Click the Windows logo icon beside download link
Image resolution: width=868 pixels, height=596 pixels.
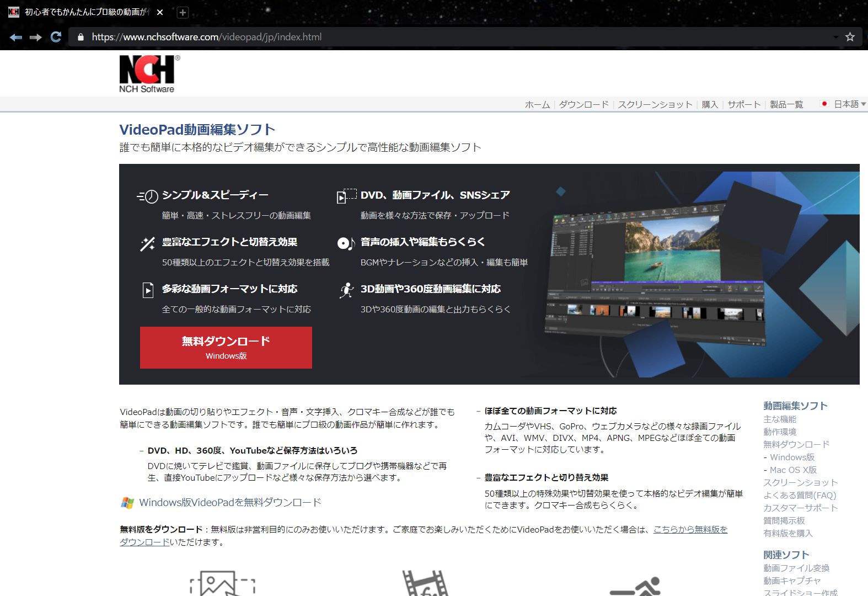(x=127, y=503)
